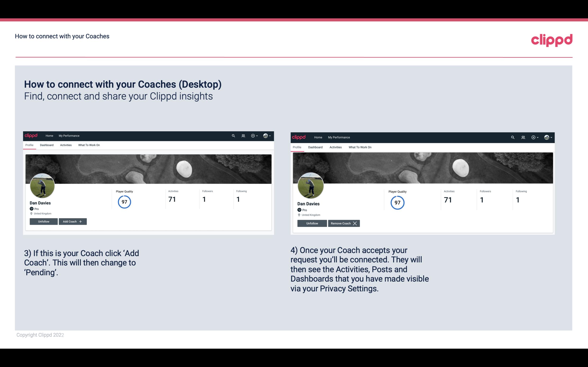Expand the 'My Performance' dropdown in nav
The width and height of the screenshot is (588, 367).
coord(69,135)
